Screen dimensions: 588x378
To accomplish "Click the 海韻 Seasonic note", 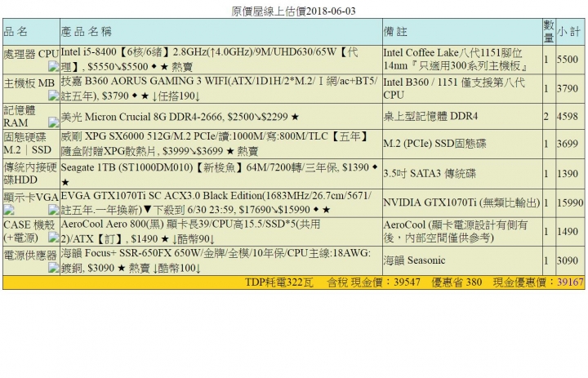I will pyautogui.click(x=414, y=260).
